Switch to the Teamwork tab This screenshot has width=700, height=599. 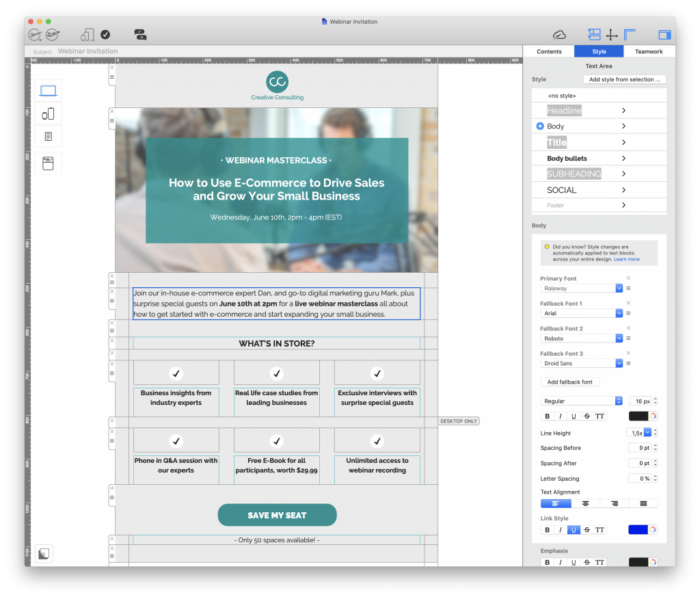tap(649, 51)
